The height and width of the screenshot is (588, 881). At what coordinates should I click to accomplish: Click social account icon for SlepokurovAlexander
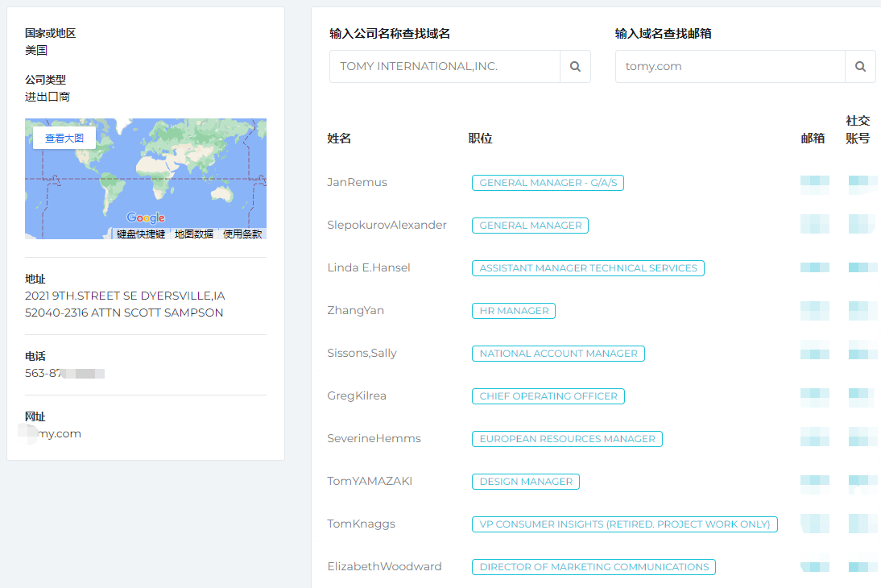(862, 225)
